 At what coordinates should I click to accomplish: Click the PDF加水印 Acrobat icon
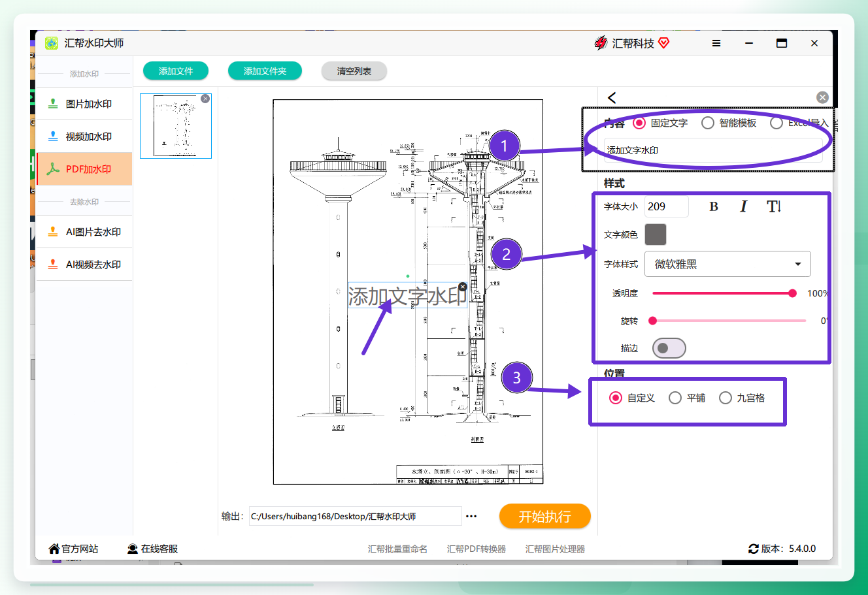[x=53, y=169]
